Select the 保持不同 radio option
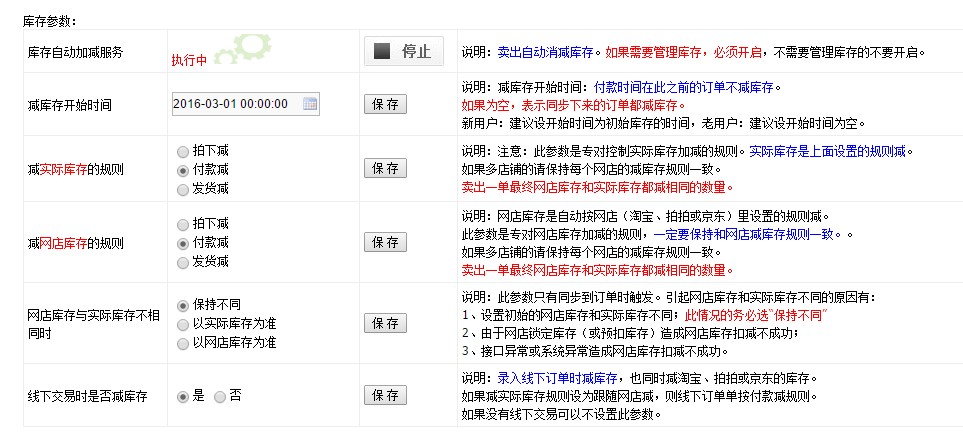Viewport: 963px width, 438px height. tap(182, 304)
